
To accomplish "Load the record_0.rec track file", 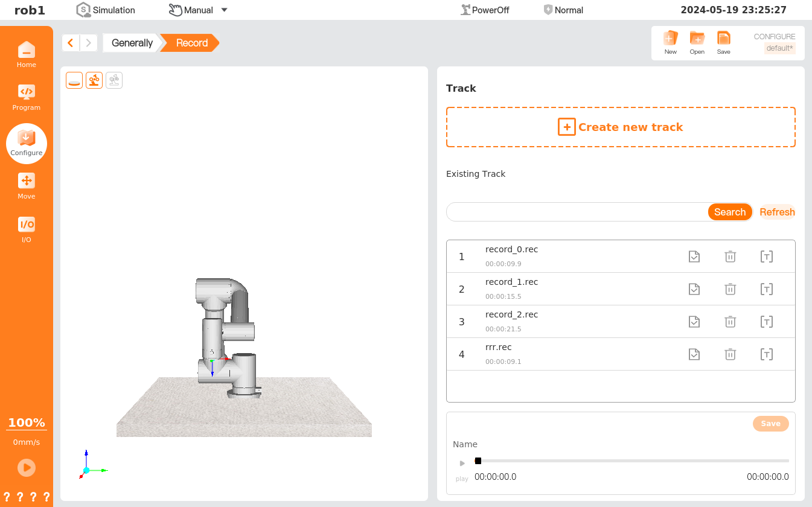I will tap(694, 257).
